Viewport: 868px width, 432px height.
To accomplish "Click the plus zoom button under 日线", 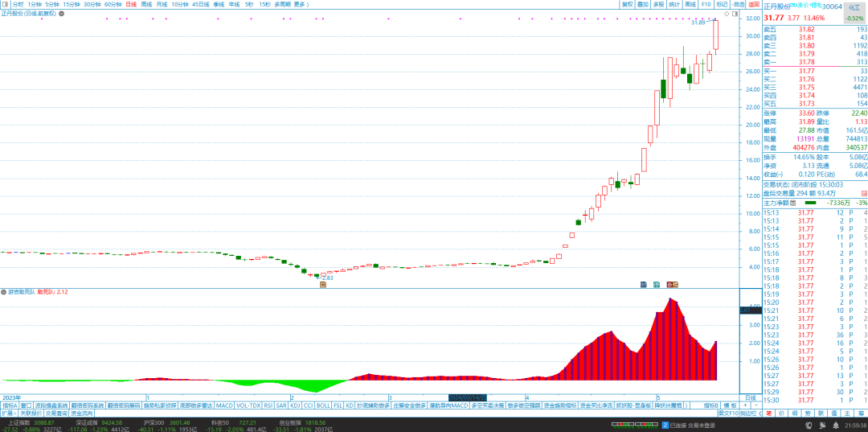I will point(745,405).
